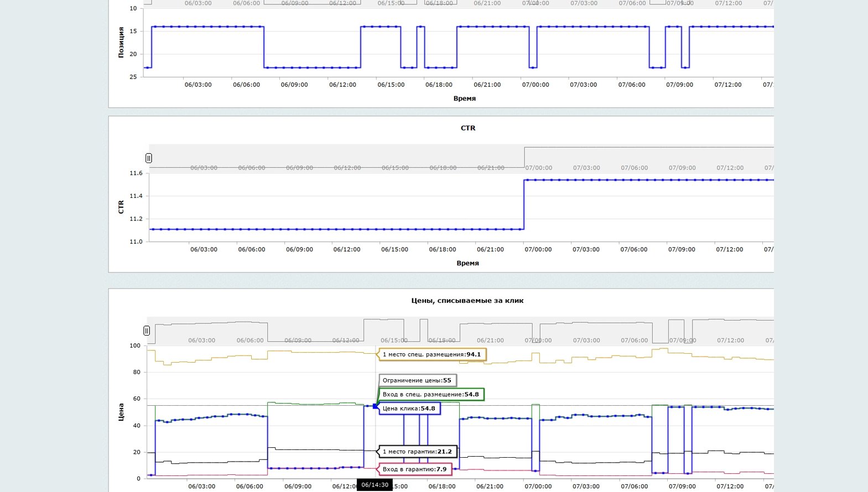The image size is (868, 492).
Task: Click the 'Цена клика:54.8' tooltip
Action: coord(409,409)
